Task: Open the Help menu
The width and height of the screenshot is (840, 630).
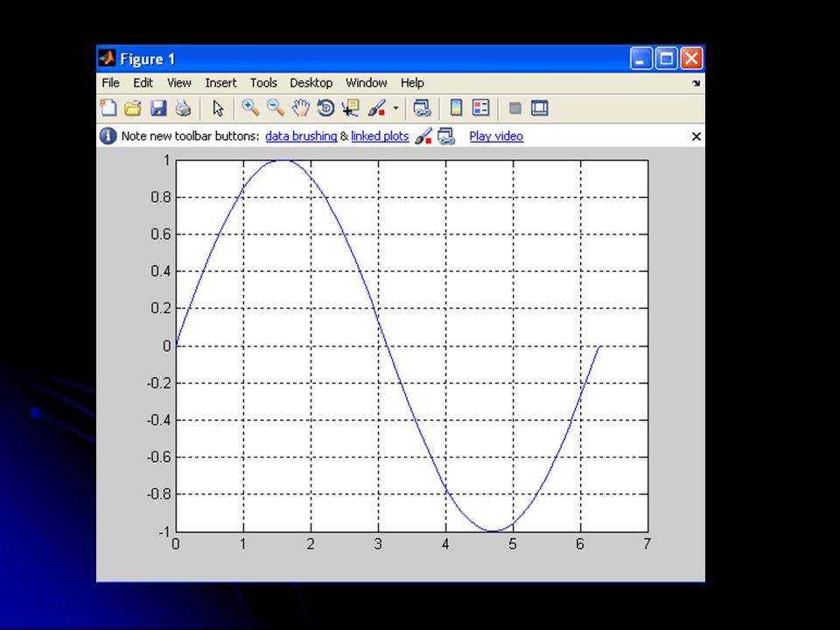Action: (412, 83)
